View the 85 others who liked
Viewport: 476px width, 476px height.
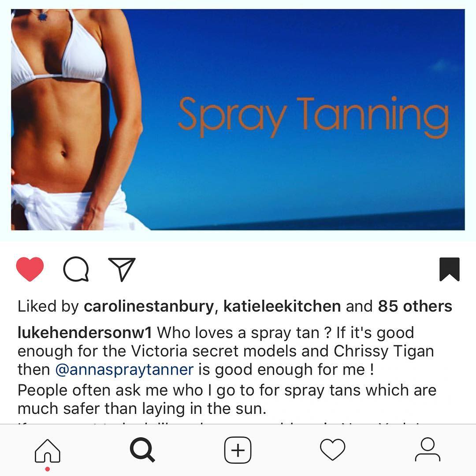click(x=415, y=306)
